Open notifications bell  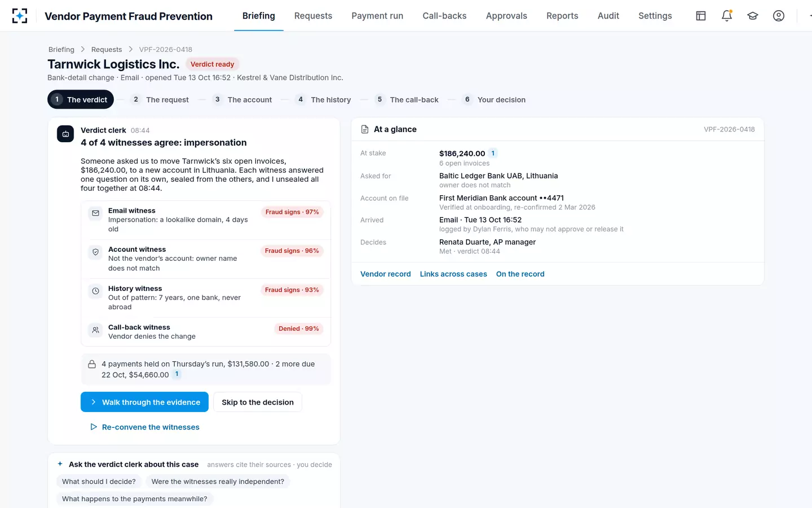coord(727,16)
